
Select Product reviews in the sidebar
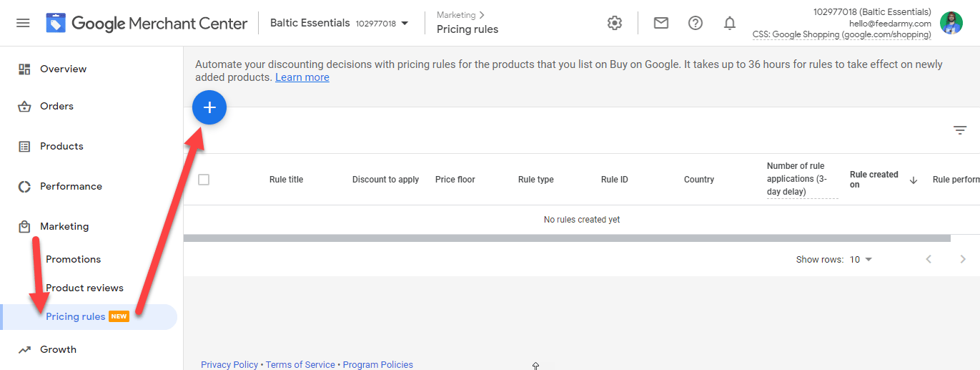[84, 288]
